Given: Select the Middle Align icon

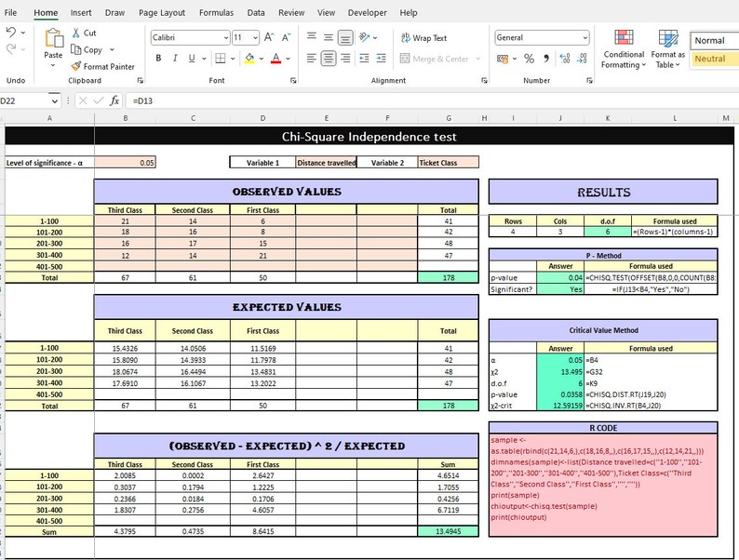Looking at the screenshot, I should point(329,37).
